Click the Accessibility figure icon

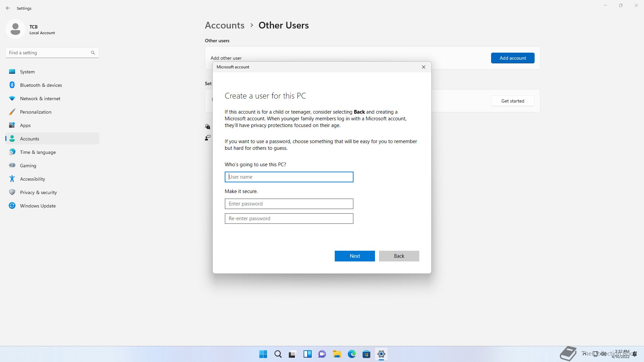(12, 179)
